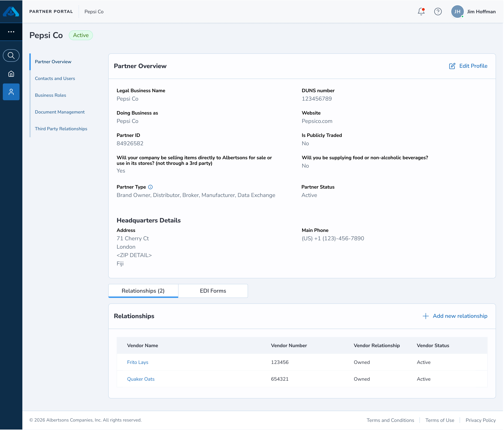Click the PARTNER PORTAL title
Screen dimensions: 504x432
(51, 12)
